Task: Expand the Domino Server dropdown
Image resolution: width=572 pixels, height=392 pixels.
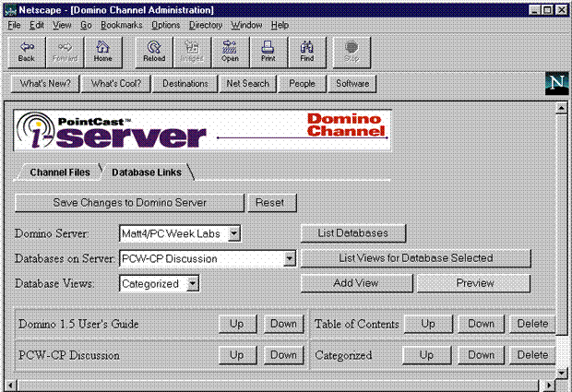Action: pyautogui.click(x=234, y=233)
